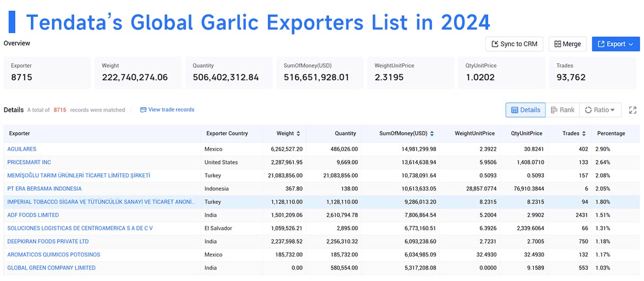
Task: Click the Exporter column header
Action: 19,134
